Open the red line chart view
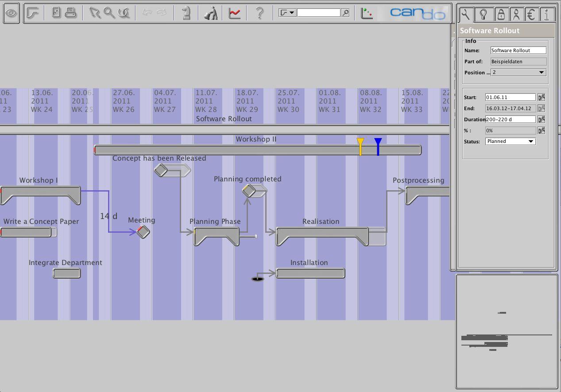 click(x=235, y=13)
